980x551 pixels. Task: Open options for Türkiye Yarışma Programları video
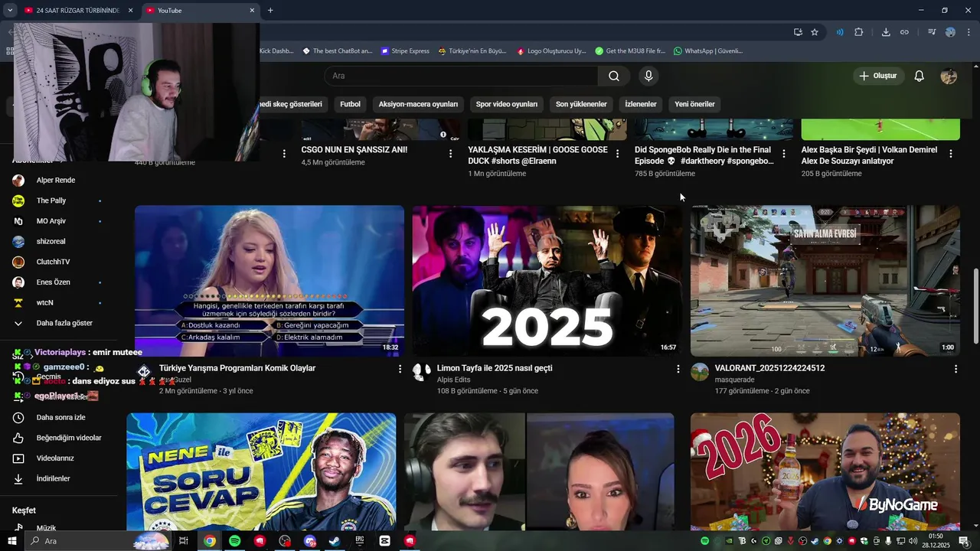coord(400,369)
